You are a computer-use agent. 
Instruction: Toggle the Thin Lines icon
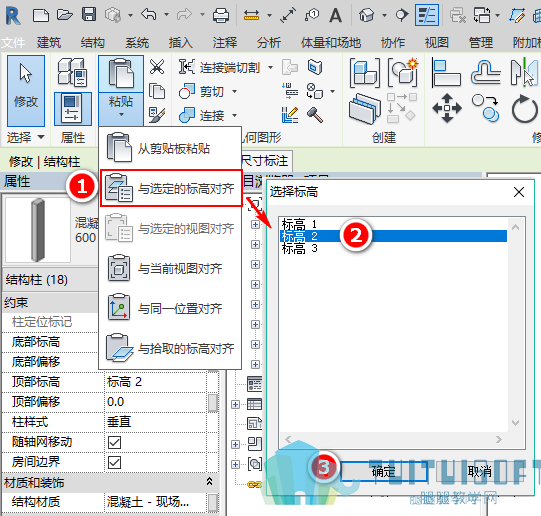(x=426, y=16)
